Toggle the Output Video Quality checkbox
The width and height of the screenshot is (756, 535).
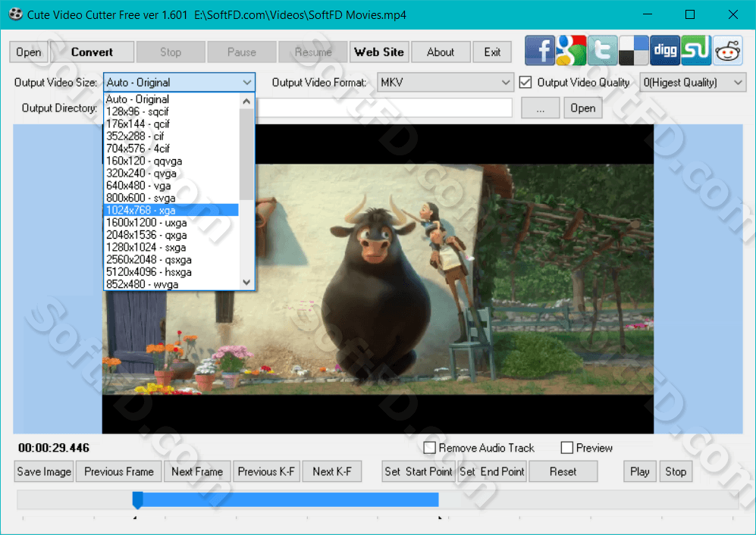pyautogui.click(x=525, y=83)
